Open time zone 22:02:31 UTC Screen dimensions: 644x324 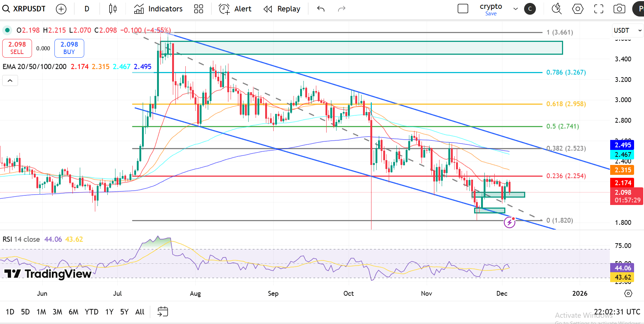(617, 312)
